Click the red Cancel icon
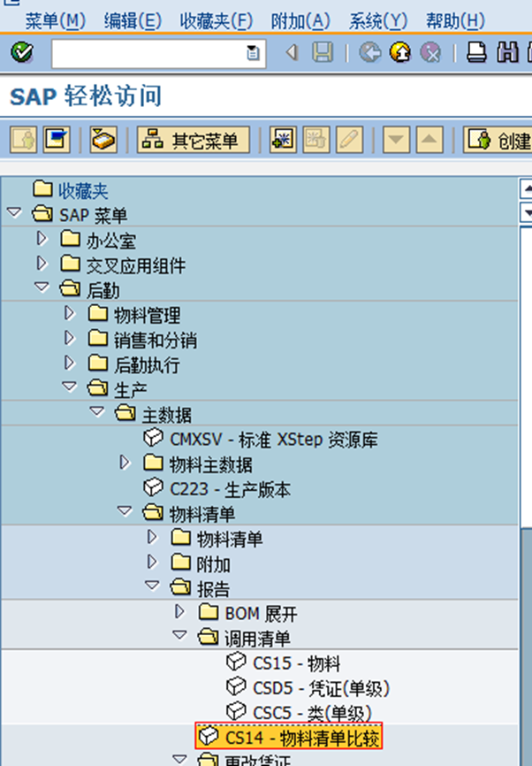 point(430,52)
